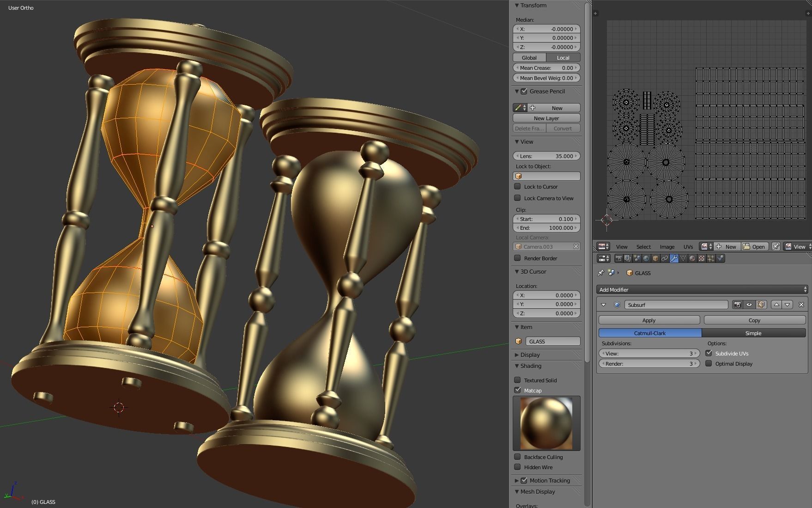This screenshot has width=812, height=508.
Task: Toggle Subsurf display in edit mode
Action: click(x=761, y=305)
